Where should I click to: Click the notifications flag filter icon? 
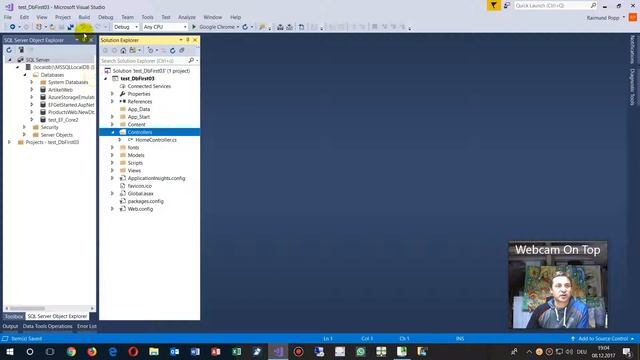(x=493, y=5)
